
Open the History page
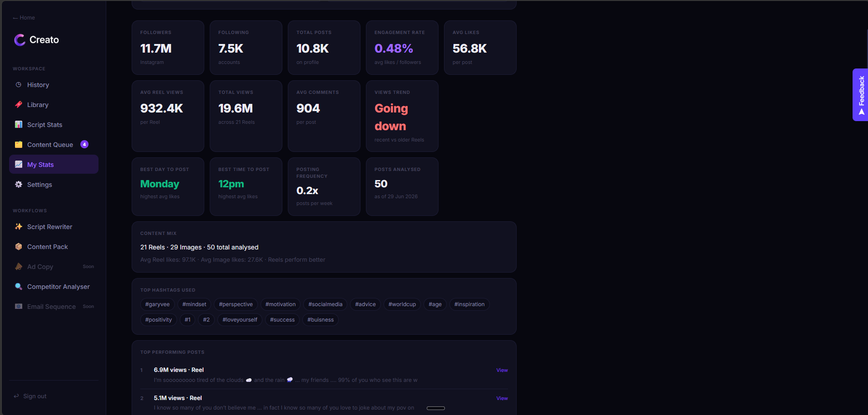54,85
